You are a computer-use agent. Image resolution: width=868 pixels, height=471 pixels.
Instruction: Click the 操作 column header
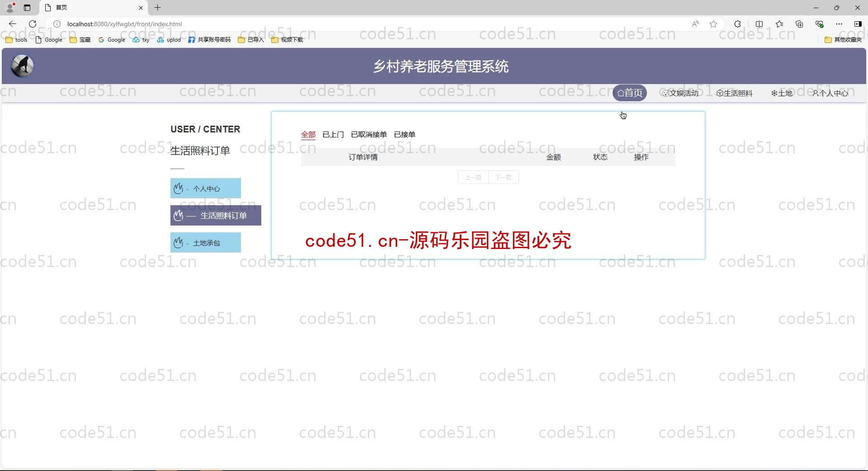coord(642,157)
